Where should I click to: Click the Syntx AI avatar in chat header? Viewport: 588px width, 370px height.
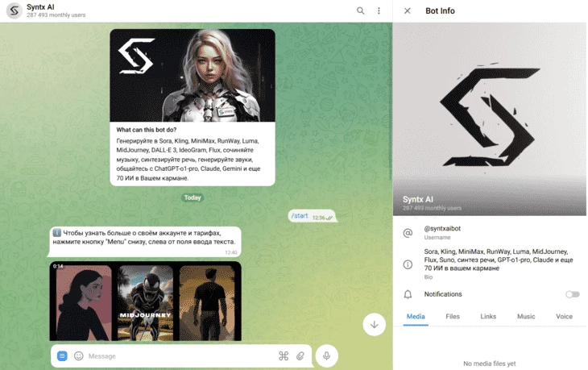click(x=14, y=10)
